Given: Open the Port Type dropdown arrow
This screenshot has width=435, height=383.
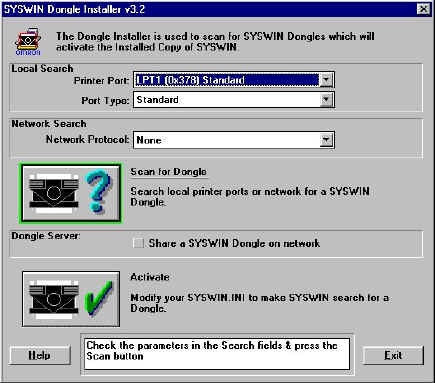Looking at the screenshot, I should point(326,100).
